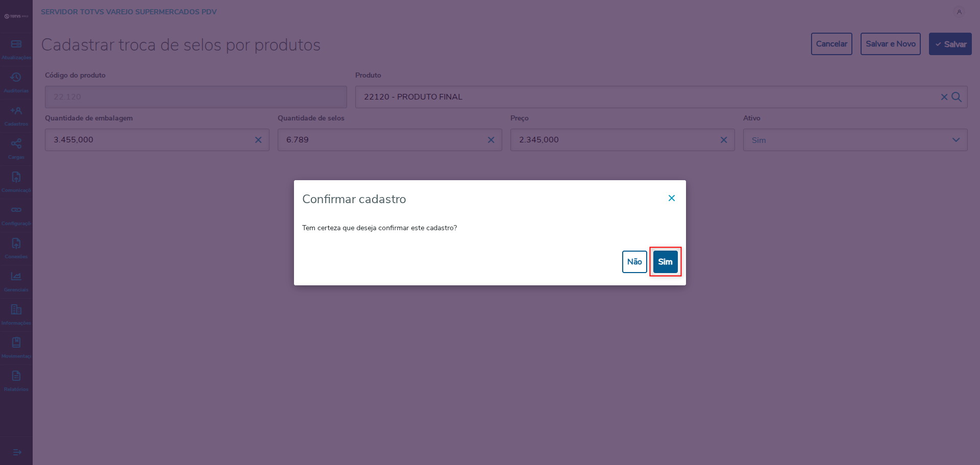Viewport: 980px width, 465px height.
Task: Open the Cadastros sidebar section
Action: point(16,116)
